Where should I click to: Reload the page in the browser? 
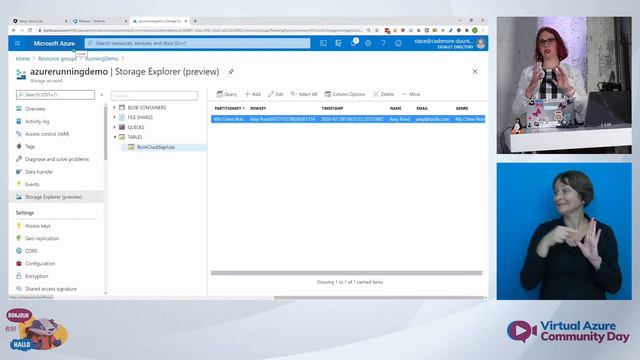(30, 31)
